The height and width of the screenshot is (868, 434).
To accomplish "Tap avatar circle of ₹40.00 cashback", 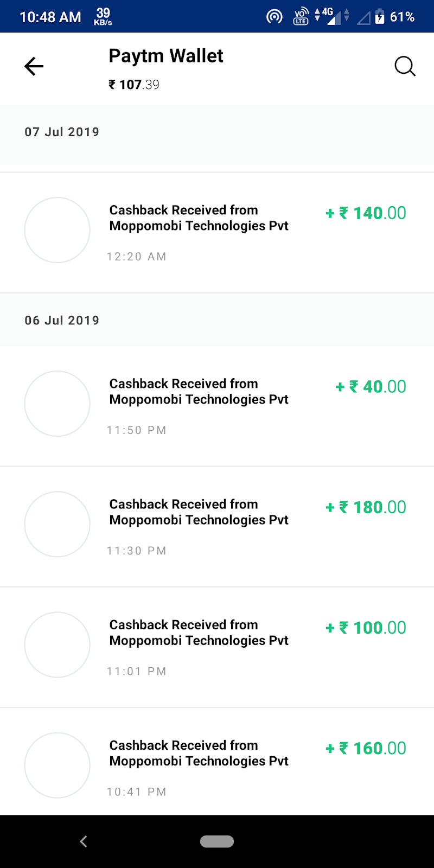I will (x=58, y=404).
